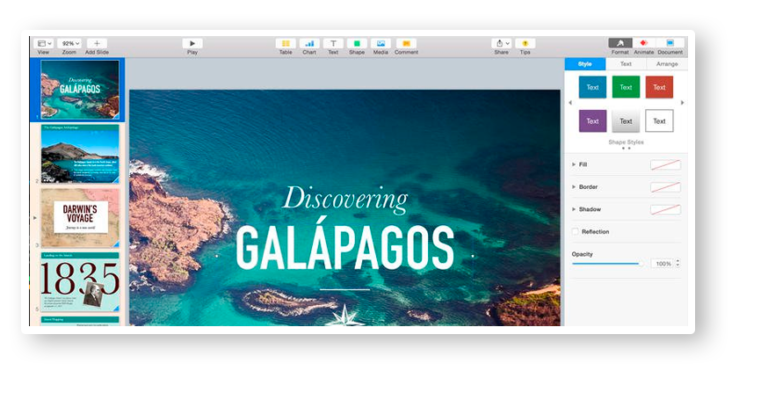Apply the purple Text shape style
Screen dimensions: 768x400
592,121
